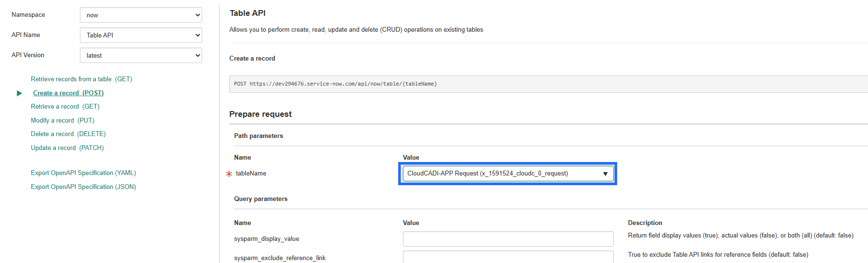Open Modify a record (PUT)
Image resolution: width=868 pixels, height=263 pixels.
pyautogui.click(x=63, y=121)
